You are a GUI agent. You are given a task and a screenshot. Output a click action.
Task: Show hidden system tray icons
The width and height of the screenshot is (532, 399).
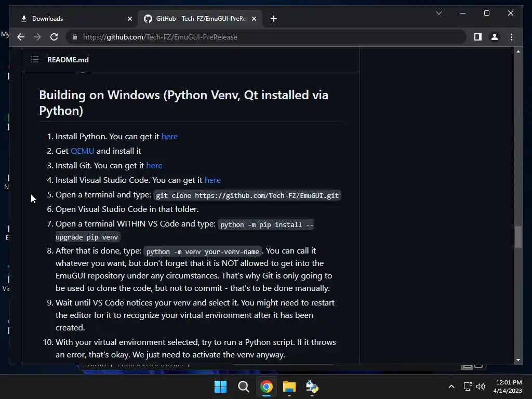click(451, 387)
